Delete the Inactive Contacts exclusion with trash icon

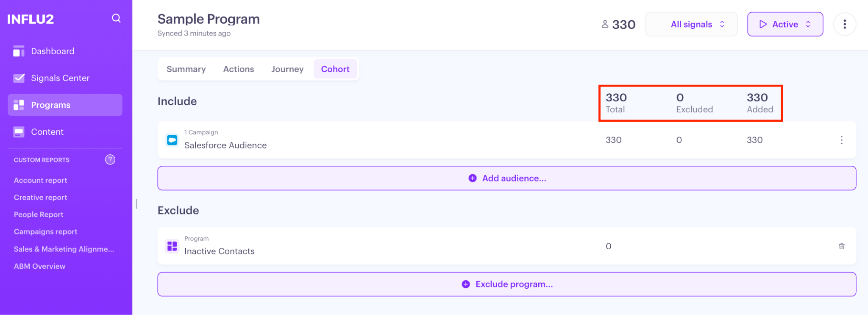841,246
